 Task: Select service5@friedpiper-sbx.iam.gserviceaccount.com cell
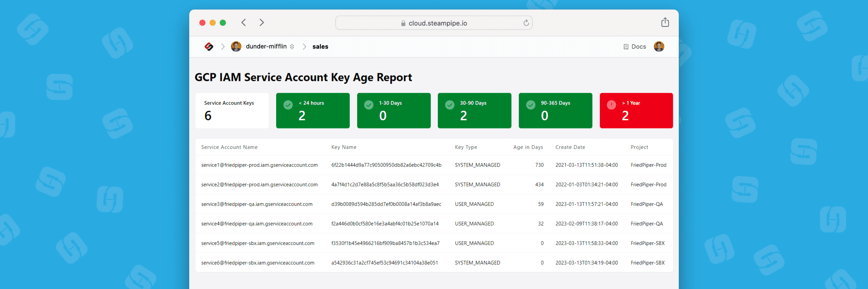258,243
